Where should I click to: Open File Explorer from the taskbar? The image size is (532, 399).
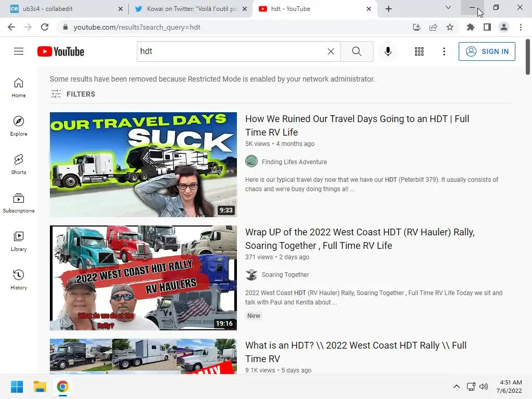[39, 387]
